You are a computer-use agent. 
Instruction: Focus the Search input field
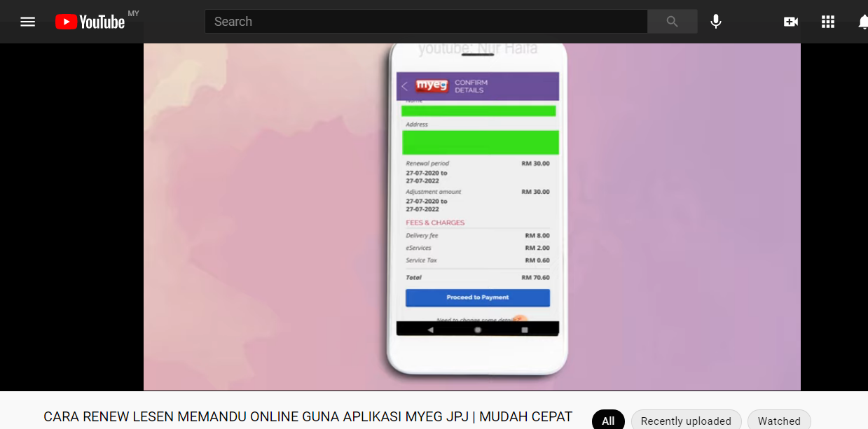(426, 22)
